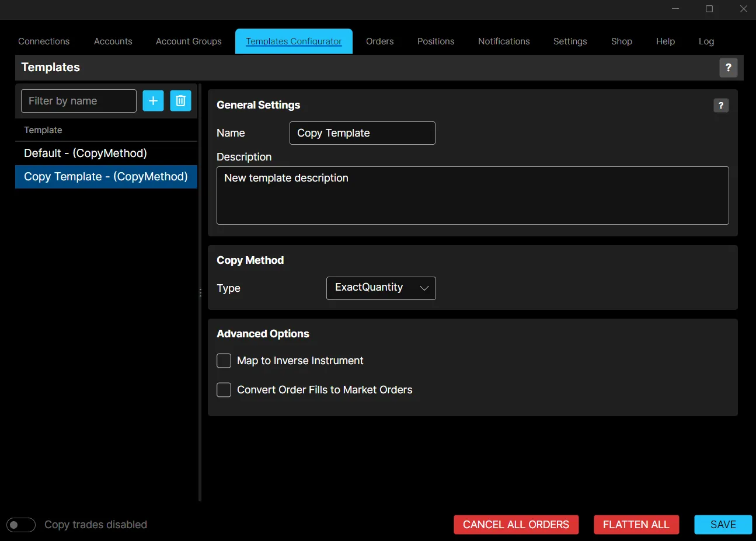Minimize the application window
Image resolution: width=756 pixels, height=541 pixels.
coord(675,9)
